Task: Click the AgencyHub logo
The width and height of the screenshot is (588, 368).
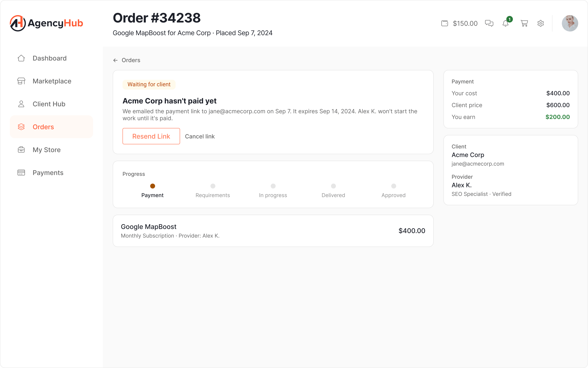Action: click(46, 23)
